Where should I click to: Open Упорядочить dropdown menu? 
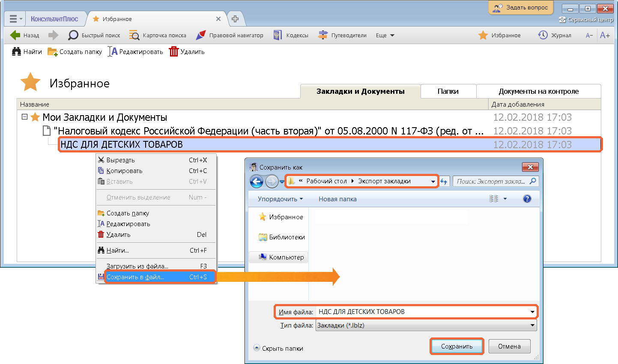tap(280, 199)
